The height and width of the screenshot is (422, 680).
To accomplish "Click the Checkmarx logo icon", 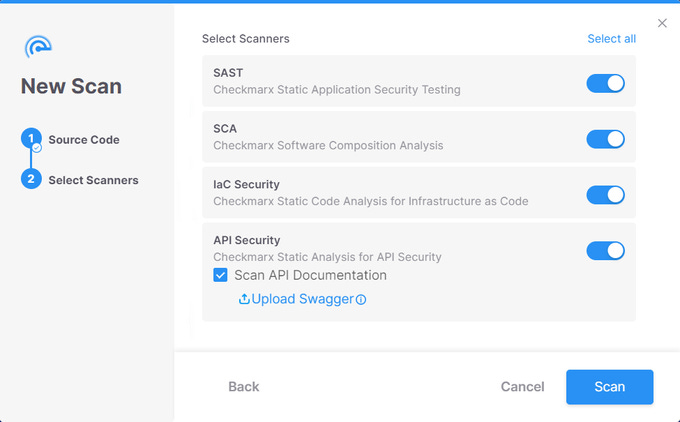I will [x=38, y=46].
